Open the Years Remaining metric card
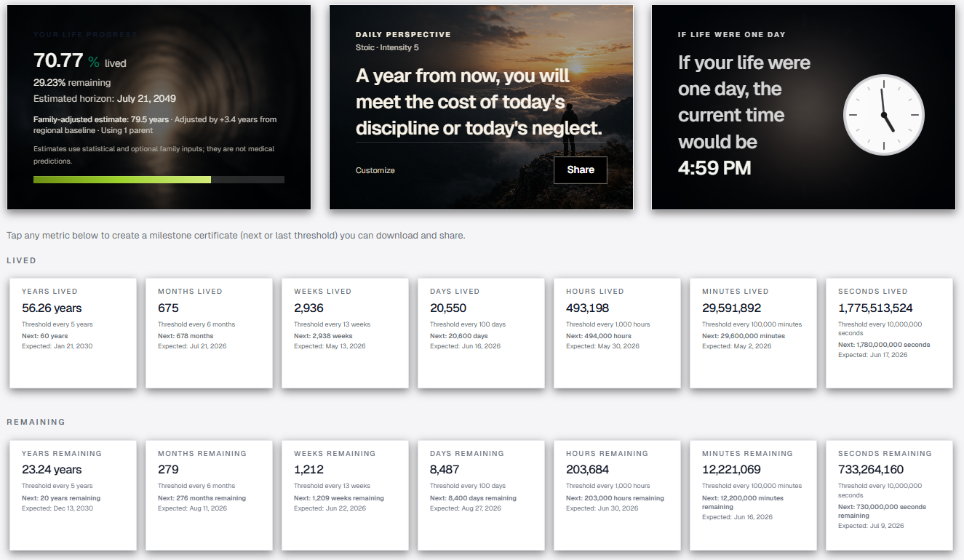 [x=73, y=495]
